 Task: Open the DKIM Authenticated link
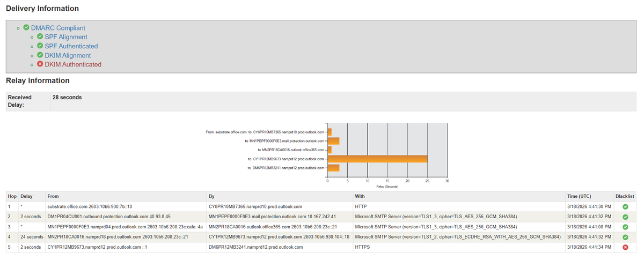pyautogui.click(x=73, y=64)
